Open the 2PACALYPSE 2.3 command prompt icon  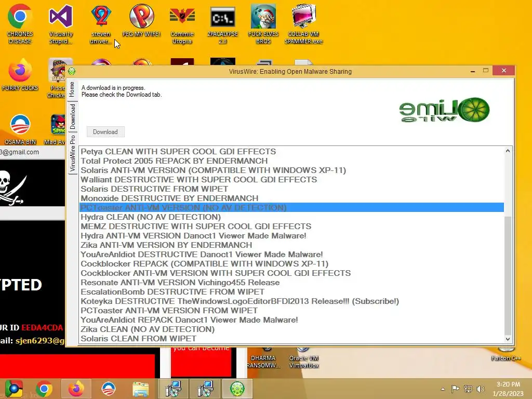pyautogui.click(x=222, y=24)
